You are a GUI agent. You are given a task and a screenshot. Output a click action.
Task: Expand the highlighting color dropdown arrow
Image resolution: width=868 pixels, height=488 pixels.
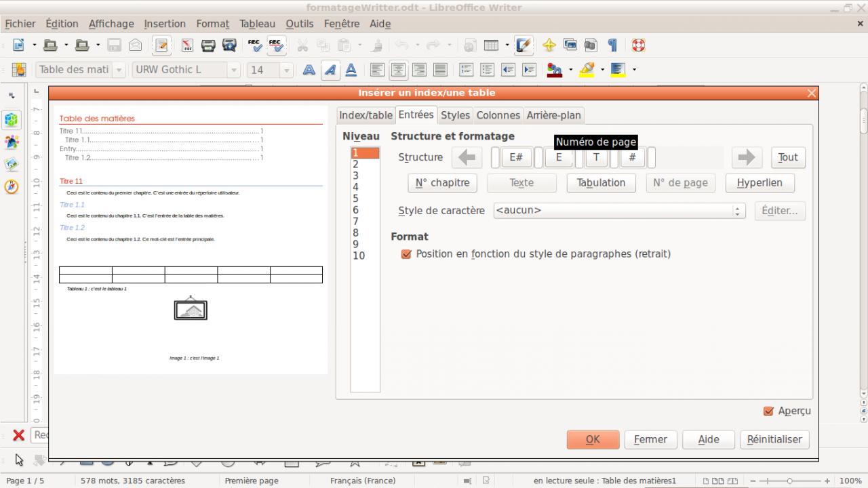(x=602, y=70)
